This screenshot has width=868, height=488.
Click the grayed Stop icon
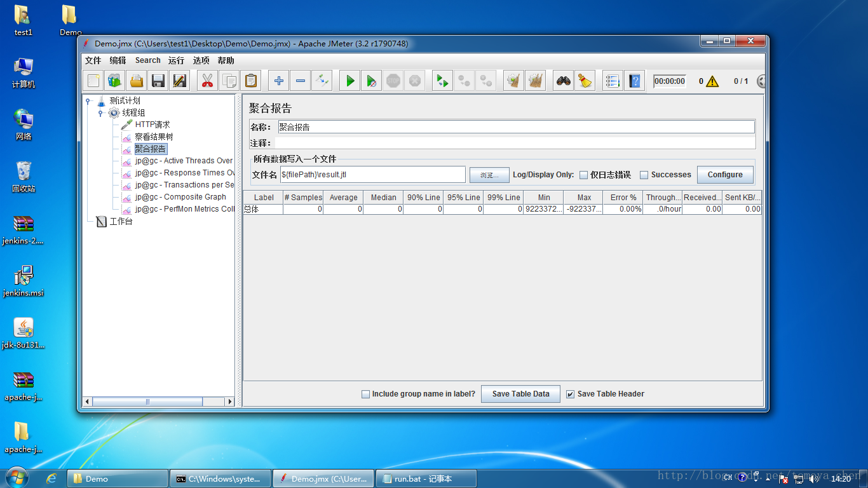click(393, 81)
